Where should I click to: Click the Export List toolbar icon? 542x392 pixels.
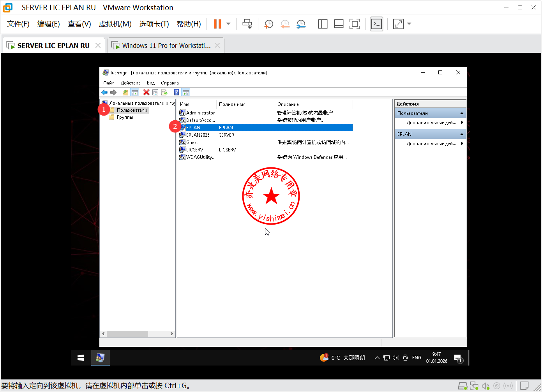click(164, 92)
